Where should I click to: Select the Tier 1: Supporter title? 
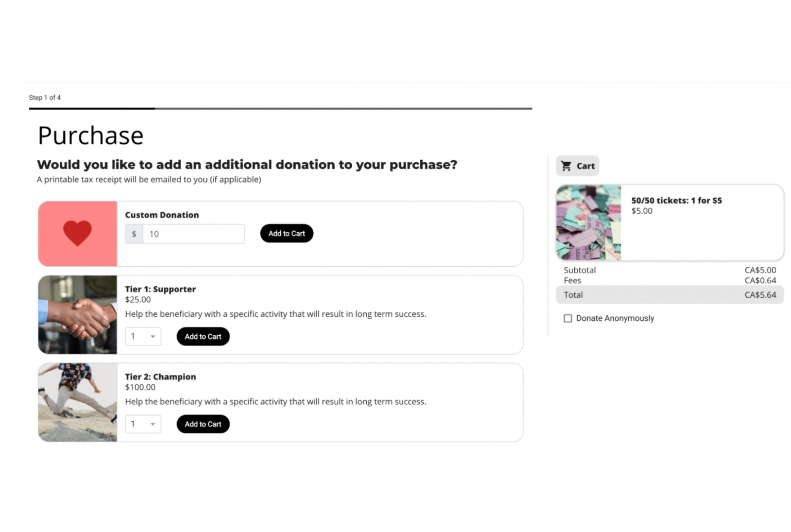(160, 289)
